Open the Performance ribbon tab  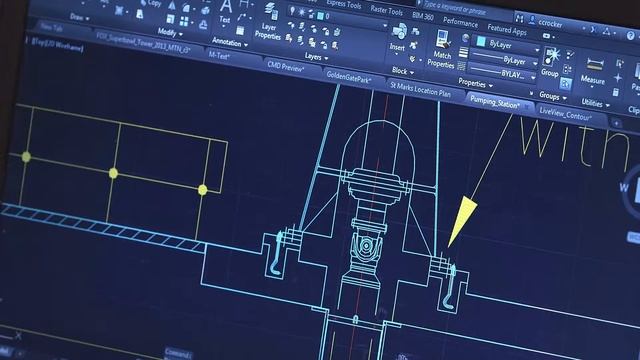[460, 22]
